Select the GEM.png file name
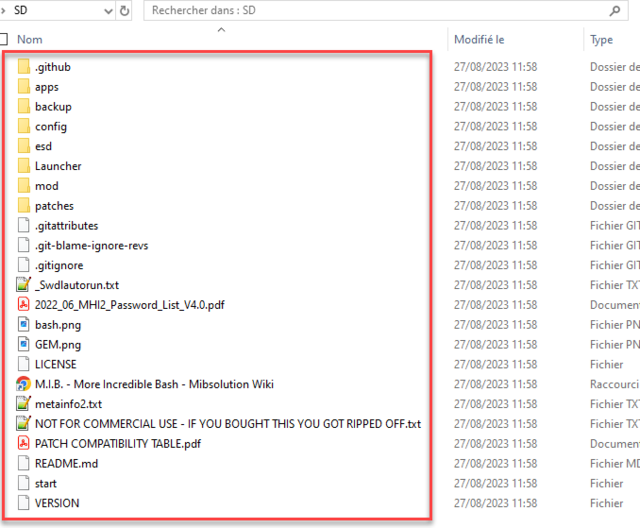 pos(58,345)
